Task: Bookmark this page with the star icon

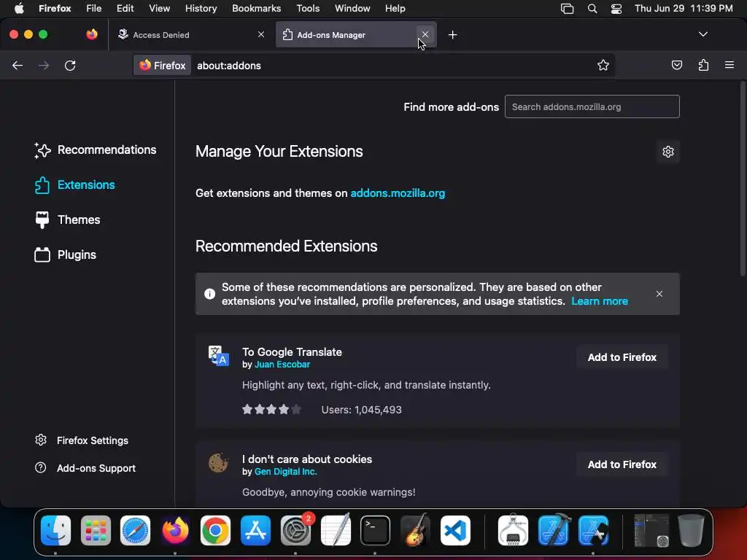Action: click(x=603, y=65)
